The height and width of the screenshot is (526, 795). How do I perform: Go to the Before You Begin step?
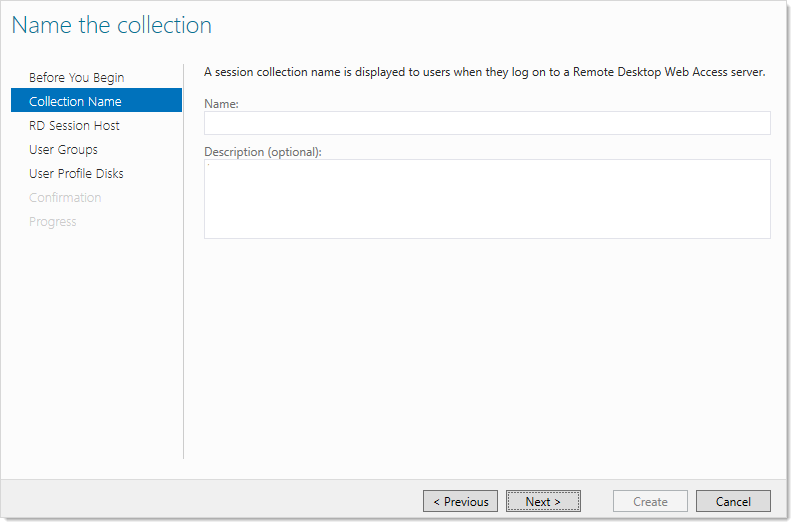pos(77,78)
